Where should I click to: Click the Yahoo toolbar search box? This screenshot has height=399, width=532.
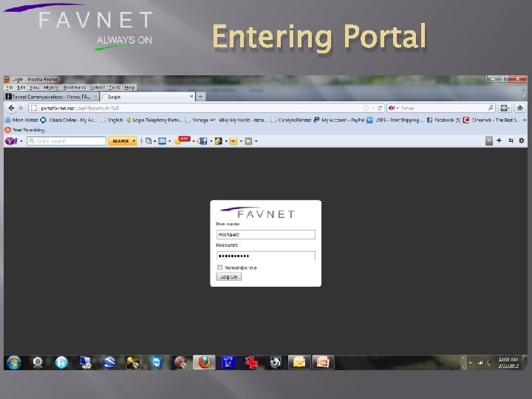coord(66,141)
